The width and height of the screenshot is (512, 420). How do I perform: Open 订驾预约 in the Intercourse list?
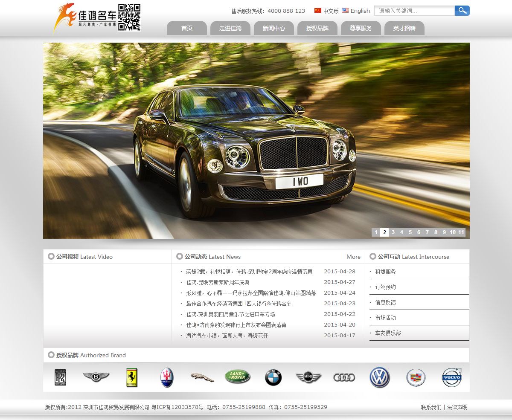pos(385,287)
